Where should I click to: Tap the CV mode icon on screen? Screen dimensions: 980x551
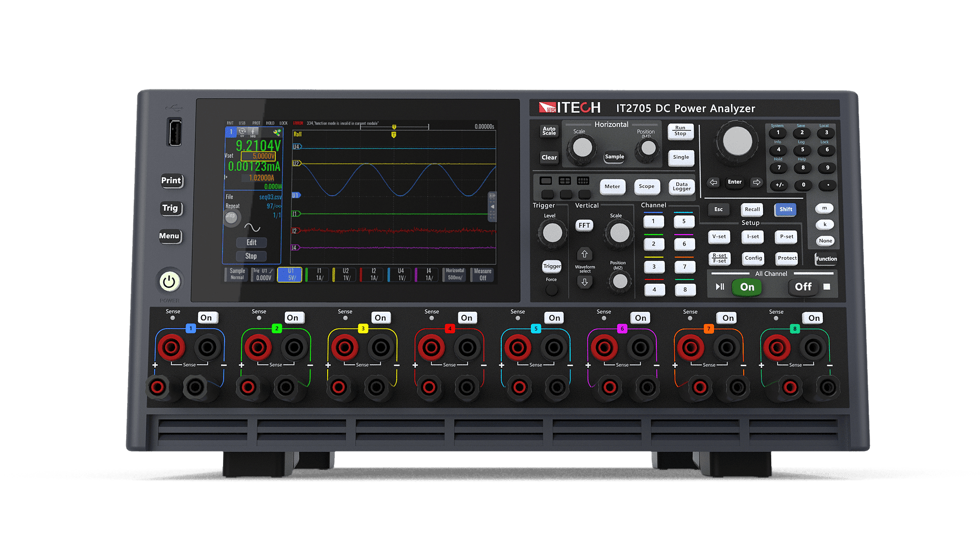[242, 132]
